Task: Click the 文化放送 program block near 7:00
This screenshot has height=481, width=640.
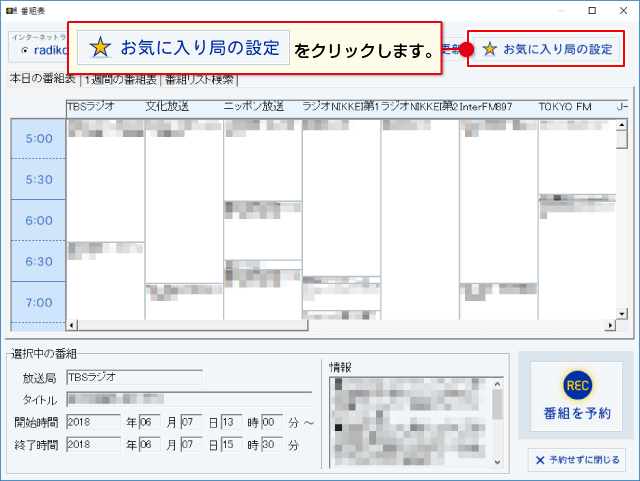Action: coord(184,302)
